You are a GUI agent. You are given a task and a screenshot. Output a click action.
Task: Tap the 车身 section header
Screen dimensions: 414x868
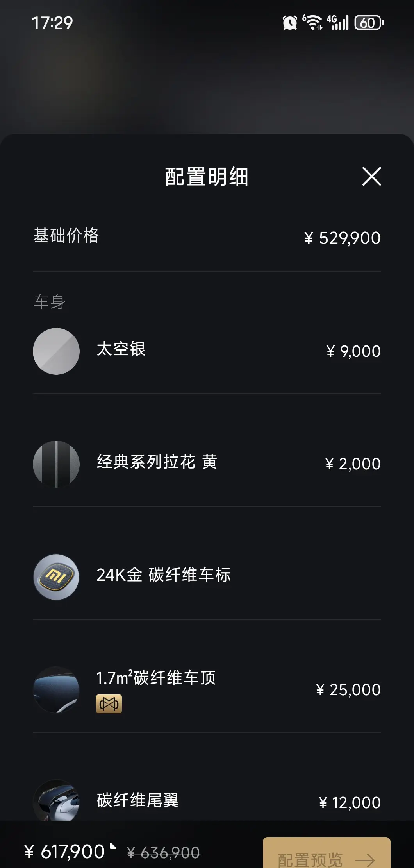(50, 302)
